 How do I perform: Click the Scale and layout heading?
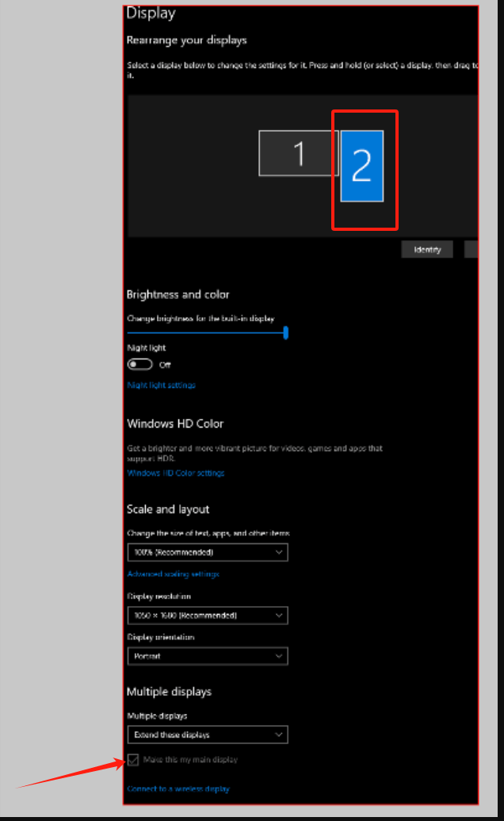[168, 509]
